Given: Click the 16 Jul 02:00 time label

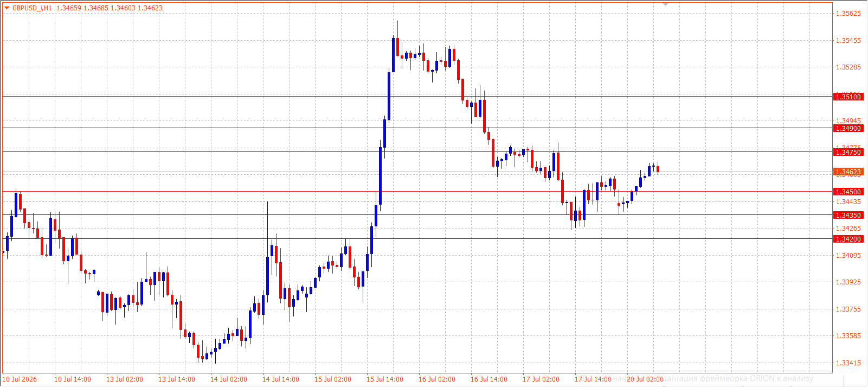Looking at the screenshot, I should (437, 379).
